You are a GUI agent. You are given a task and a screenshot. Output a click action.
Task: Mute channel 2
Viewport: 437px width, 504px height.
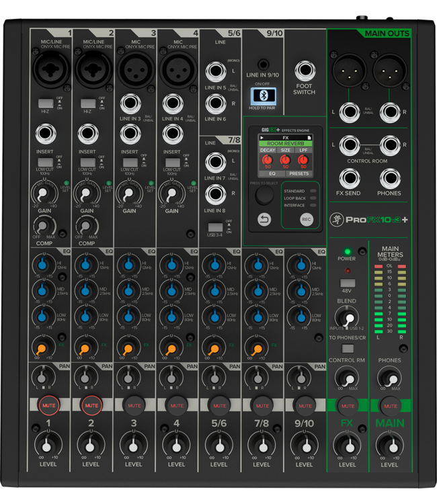pyautogui.click(x=91, y=405)
